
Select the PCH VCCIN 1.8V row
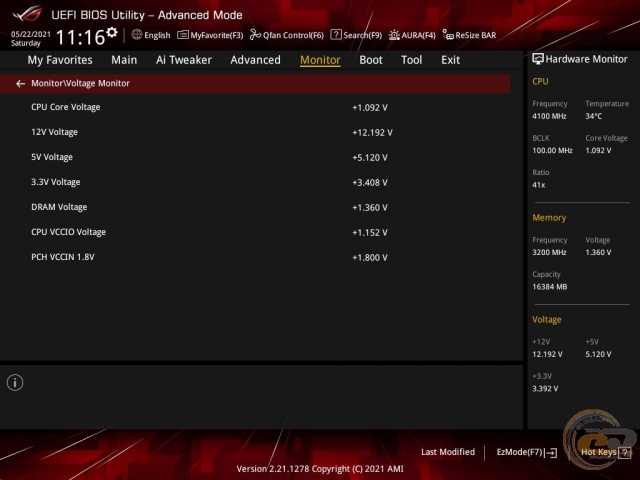255,257
